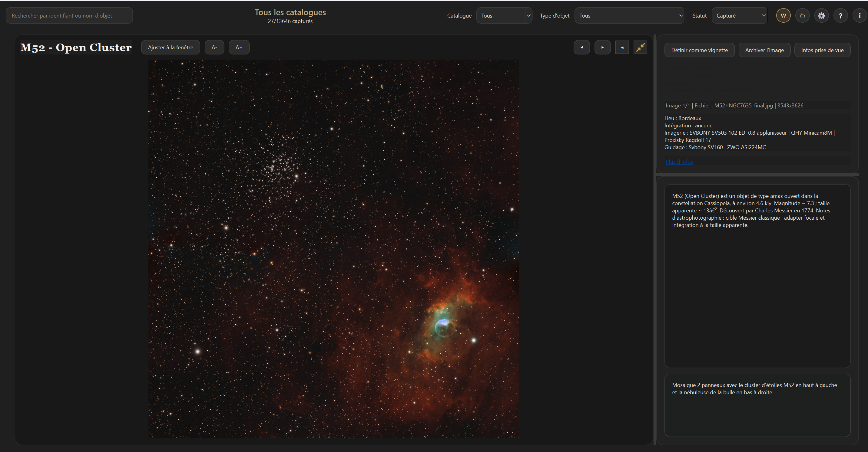Zoom out with the A- button
868x452 pixels.
click(214, 47)
